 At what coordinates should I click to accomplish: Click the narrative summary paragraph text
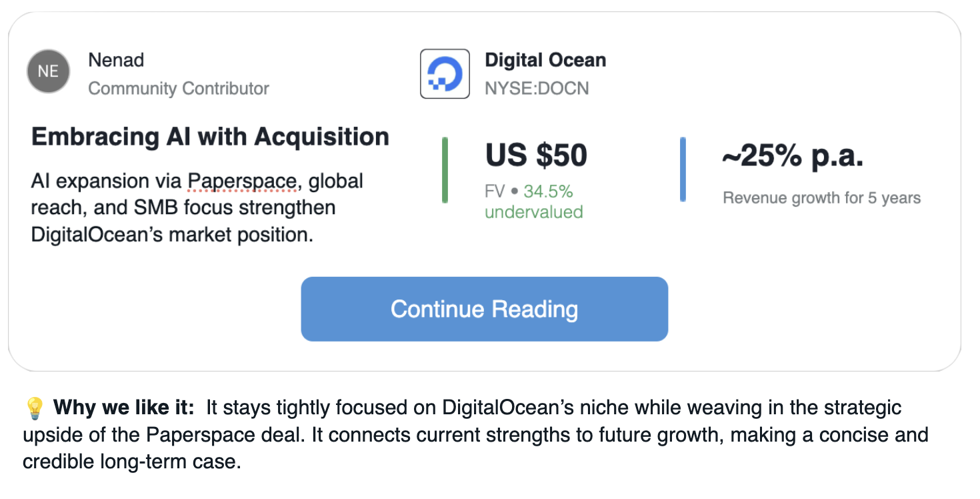[197, 207]
